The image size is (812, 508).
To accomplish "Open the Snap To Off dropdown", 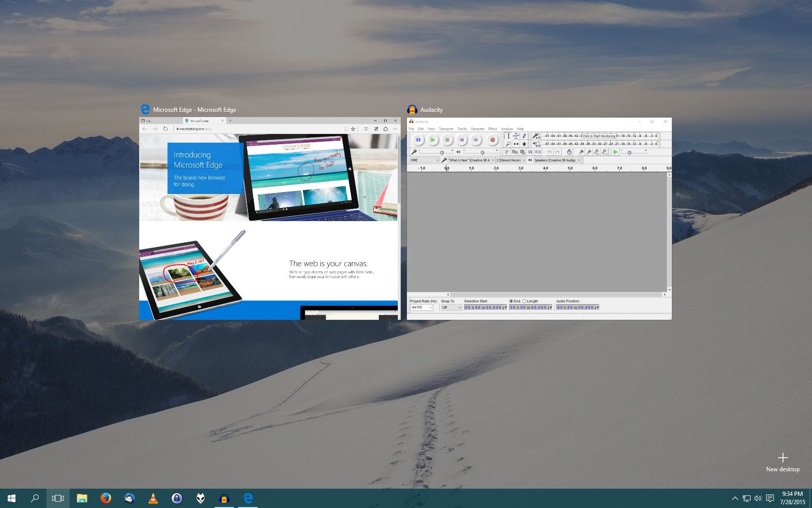I will click(451, 307).
